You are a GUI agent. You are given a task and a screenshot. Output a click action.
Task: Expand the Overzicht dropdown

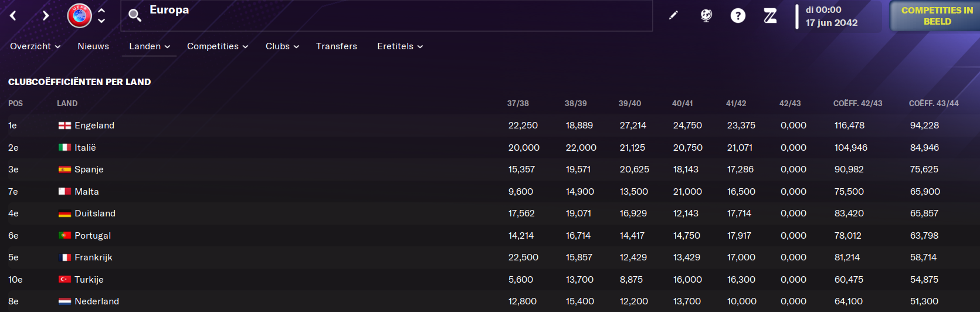pyautogui.click(x=35, y=46)
